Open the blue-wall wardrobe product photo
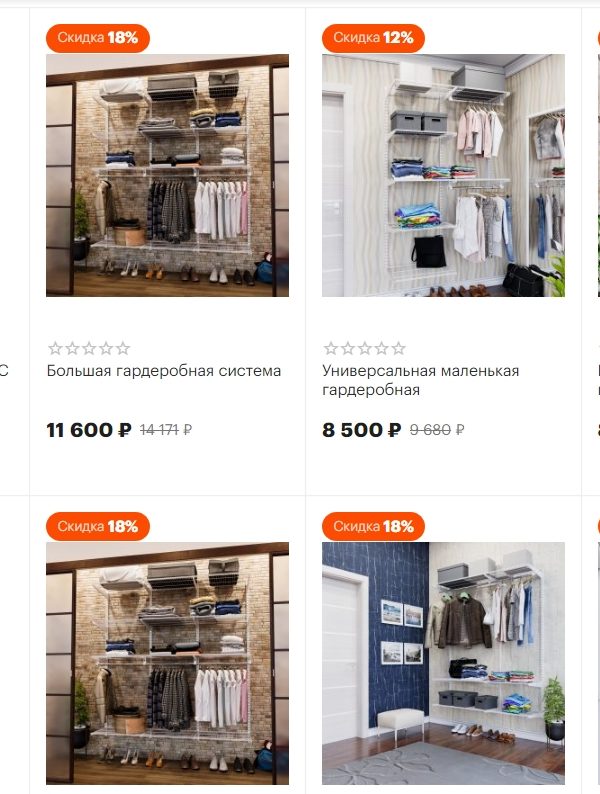 coord(444,663)
